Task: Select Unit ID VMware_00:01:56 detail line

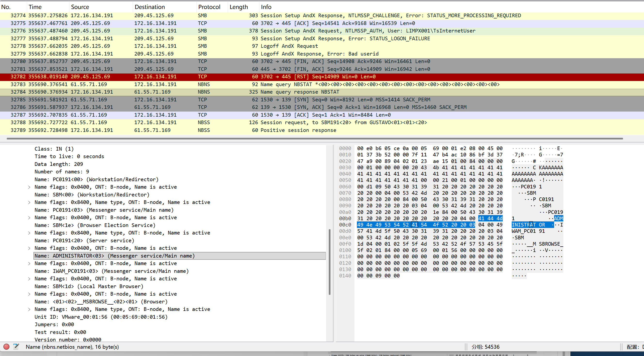Action: point(101,317)
